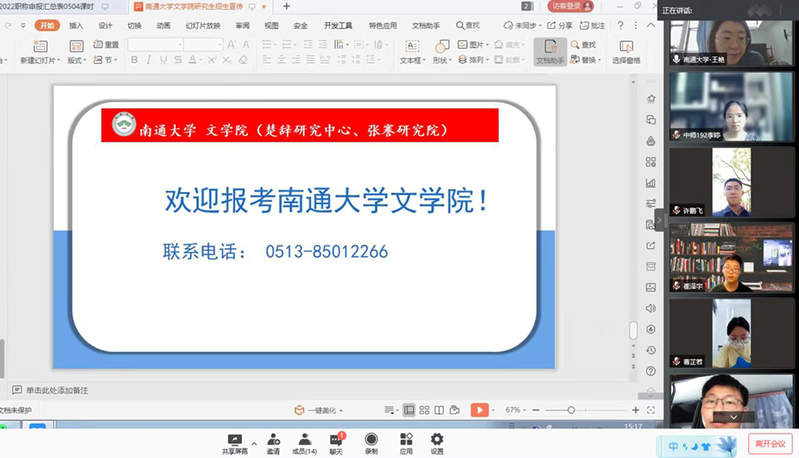Open the Transitions (切换) tab
The image size is (799, 458).
point(135,25)
